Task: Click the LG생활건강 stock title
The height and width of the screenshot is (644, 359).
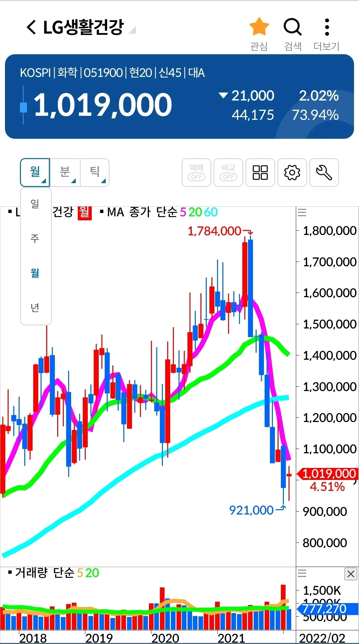Action: coord(83,27)
